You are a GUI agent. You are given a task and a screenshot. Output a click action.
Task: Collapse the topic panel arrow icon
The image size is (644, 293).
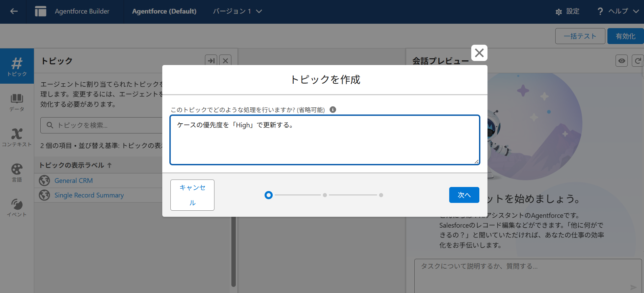(x=211, y=61)
